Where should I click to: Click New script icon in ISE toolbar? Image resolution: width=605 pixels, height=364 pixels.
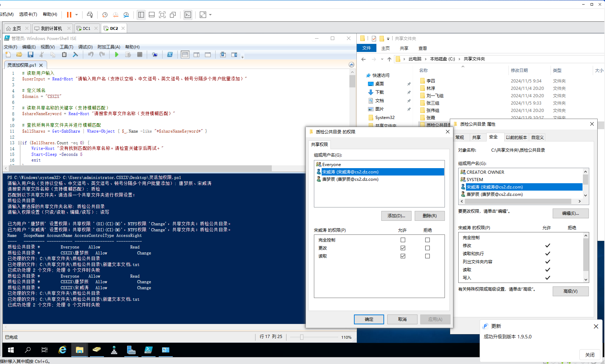tap(8, 55)
